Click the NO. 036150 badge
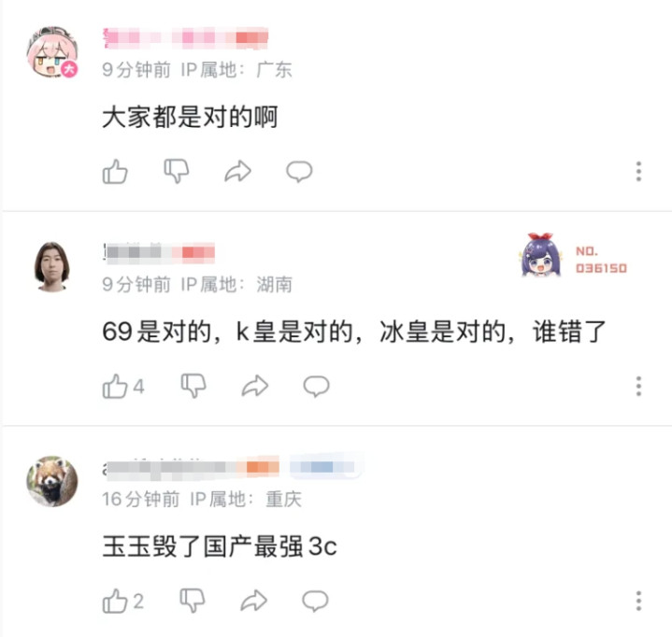The width and height of the screenshot is (672, 637). pos(574,258)
